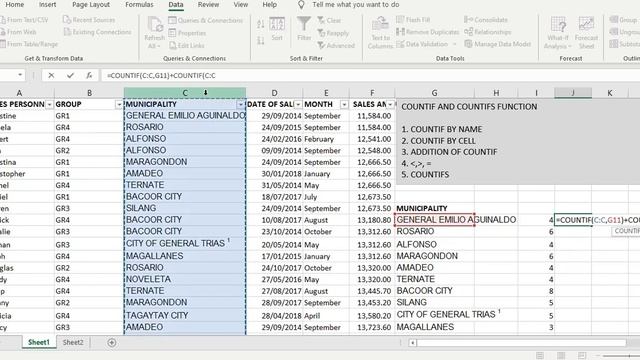Open the Insert ribbon tab

tap(47, 4)
